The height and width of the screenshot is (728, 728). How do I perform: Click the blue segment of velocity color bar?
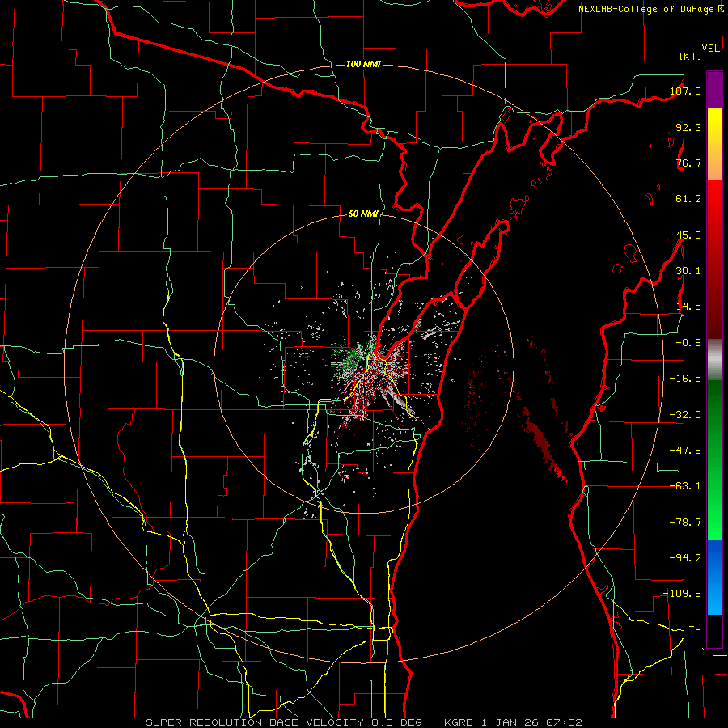point(714,577)
